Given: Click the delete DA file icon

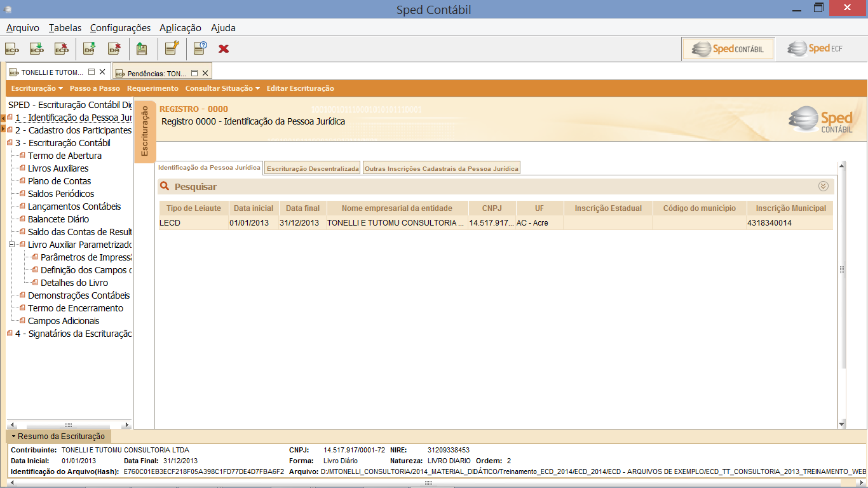Looking at the screenshot, I should coord(114,48).
